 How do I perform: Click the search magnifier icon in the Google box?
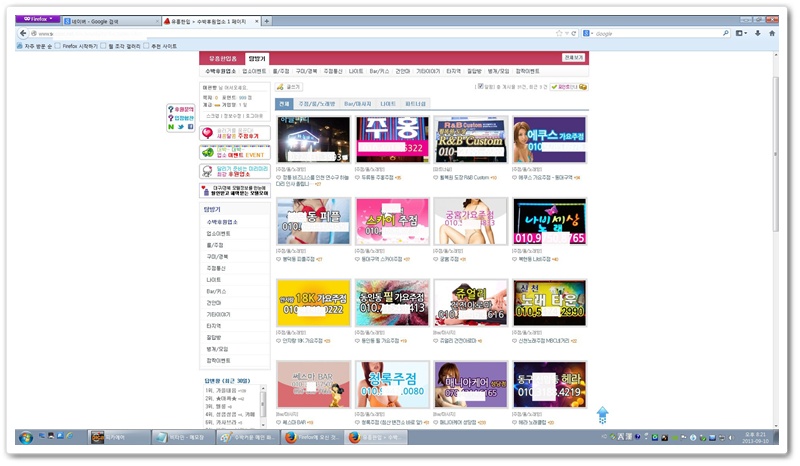click(726, 33)
